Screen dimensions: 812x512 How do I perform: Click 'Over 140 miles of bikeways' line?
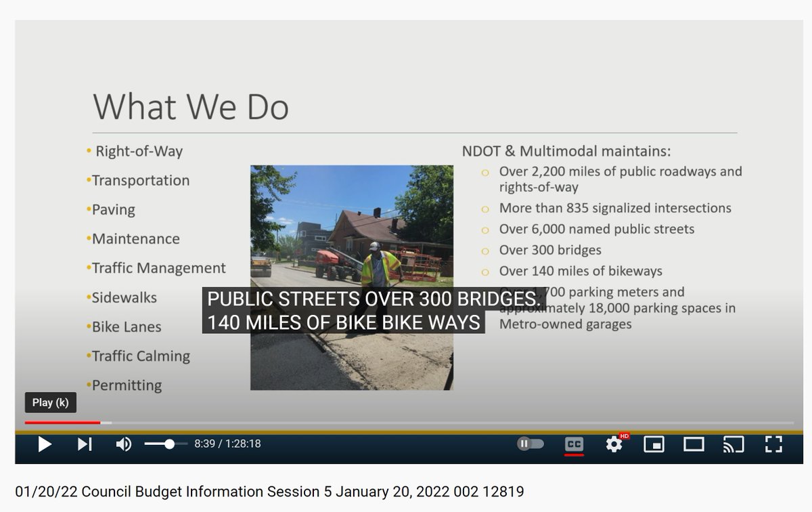click(x=581, y=271)
